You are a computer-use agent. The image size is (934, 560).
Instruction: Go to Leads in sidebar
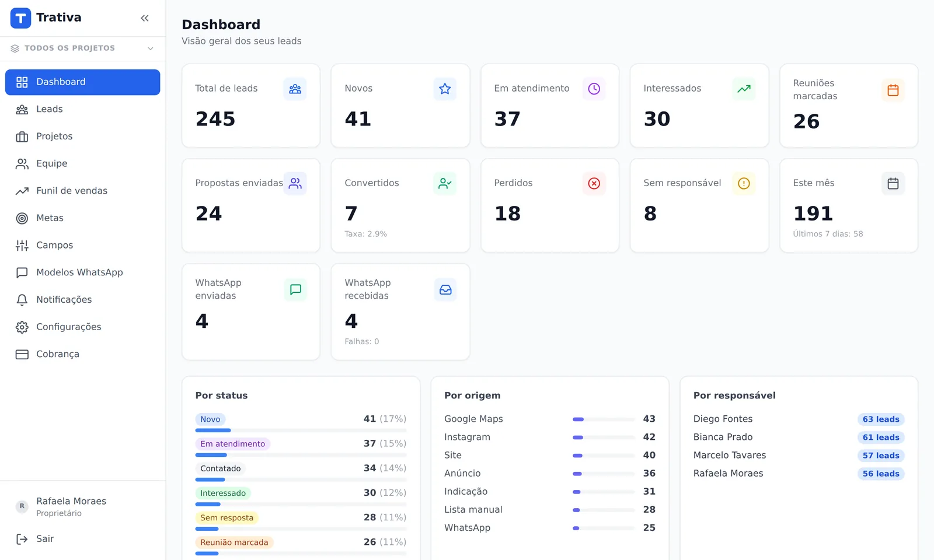point(82,109)
